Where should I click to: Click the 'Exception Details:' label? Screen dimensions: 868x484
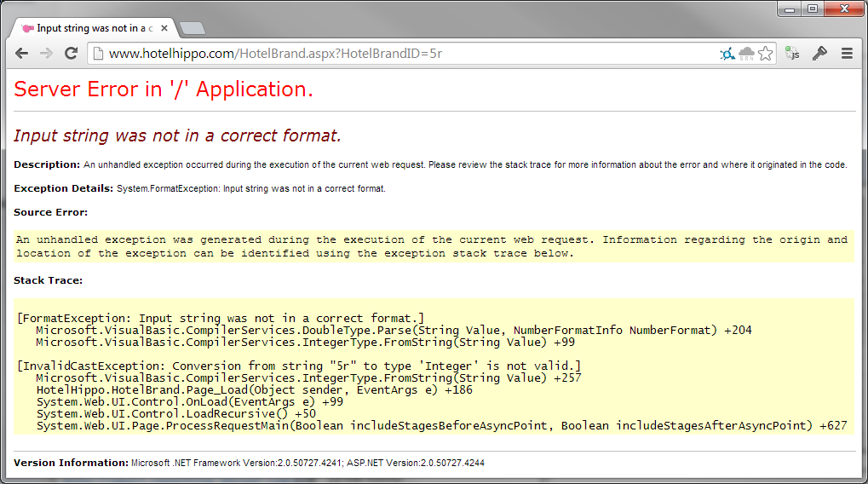pos(64,188)
